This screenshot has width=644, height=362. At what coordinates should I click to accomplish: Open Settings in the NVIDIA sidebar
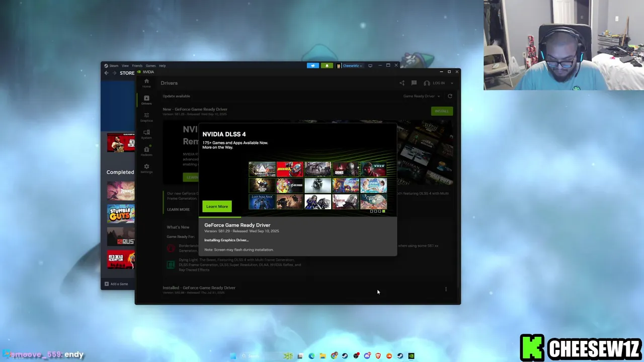coord(146,168)
